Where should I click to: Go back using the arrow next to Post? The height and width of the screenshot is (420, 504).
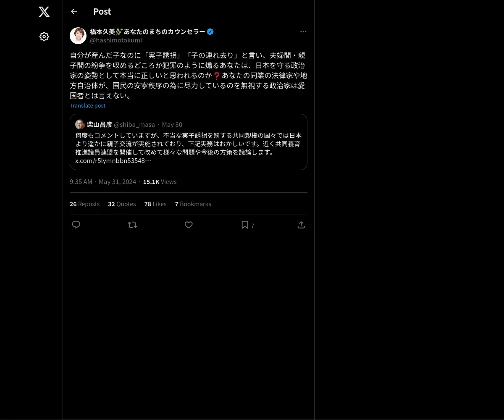pyautogui.click(x=74, y=11)
